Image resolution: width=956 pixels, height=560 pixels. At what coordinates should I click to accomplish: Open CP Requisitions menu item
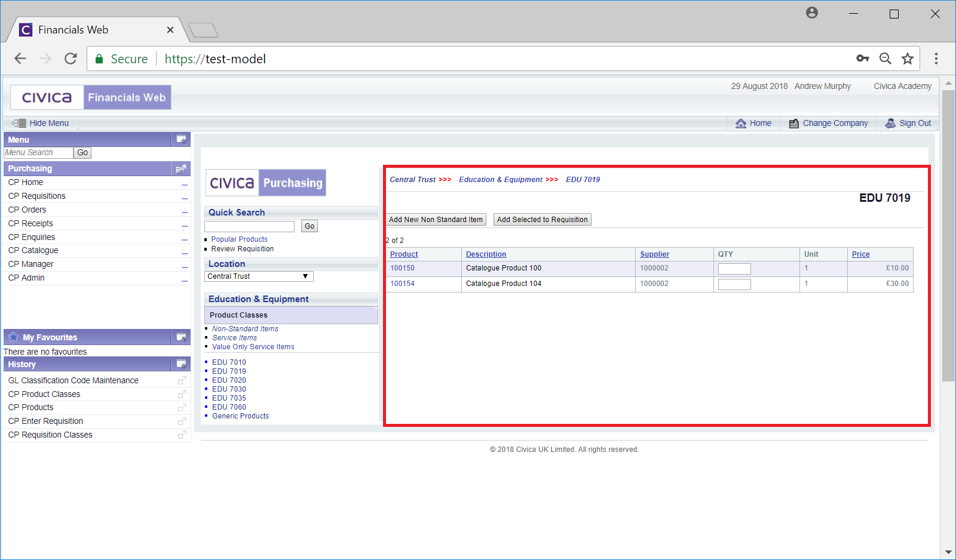click(37, 196)
